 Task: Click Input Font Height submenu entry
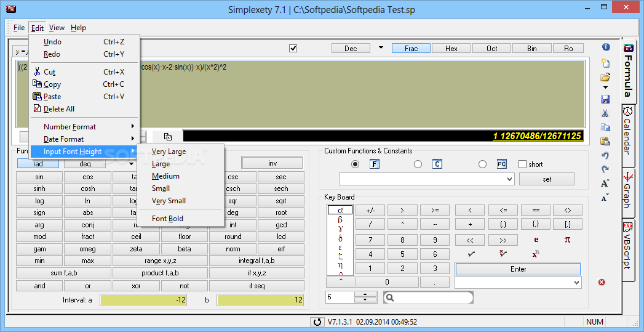coord(85,152)
